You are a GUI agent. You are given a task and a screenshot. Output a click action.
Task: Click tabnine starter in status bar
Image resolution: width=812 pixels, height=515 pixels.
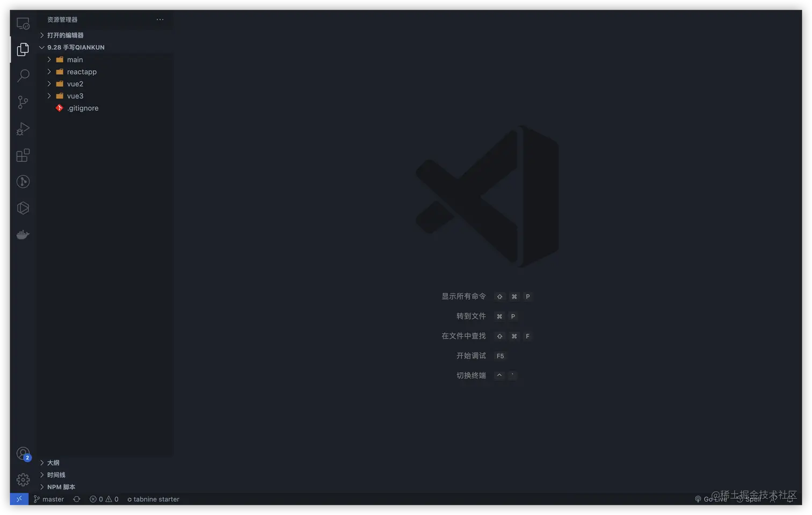[153, 499]
